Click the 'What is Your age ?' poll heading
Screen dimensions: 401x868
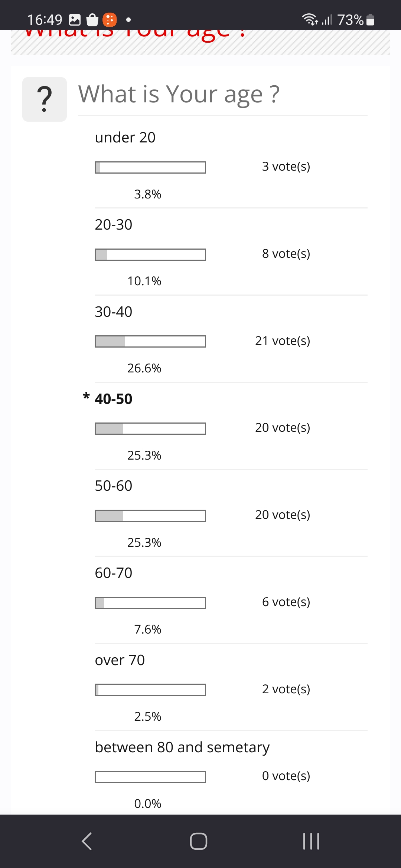[179, 94]
